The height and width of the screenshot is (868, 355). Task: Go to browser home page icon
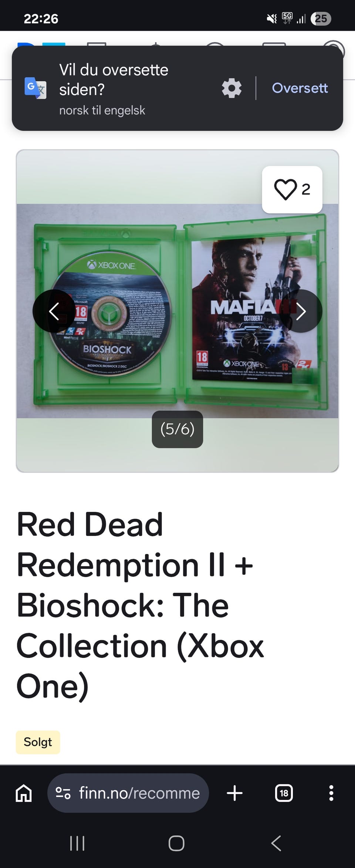click(24, 793)
